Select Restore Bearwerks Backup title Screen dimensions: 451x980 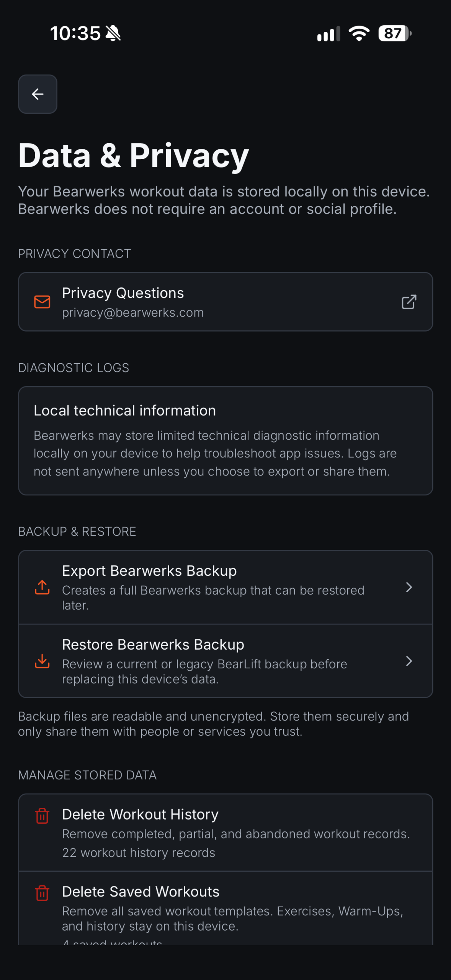point(153,644)
